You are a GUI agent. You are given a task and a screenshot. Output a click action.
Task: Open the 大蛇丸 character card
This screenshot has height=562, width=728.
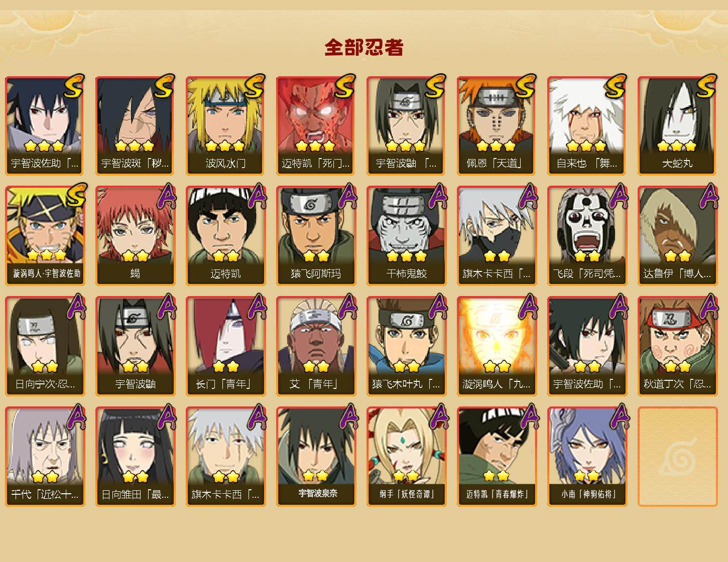(x=677, y=125)
